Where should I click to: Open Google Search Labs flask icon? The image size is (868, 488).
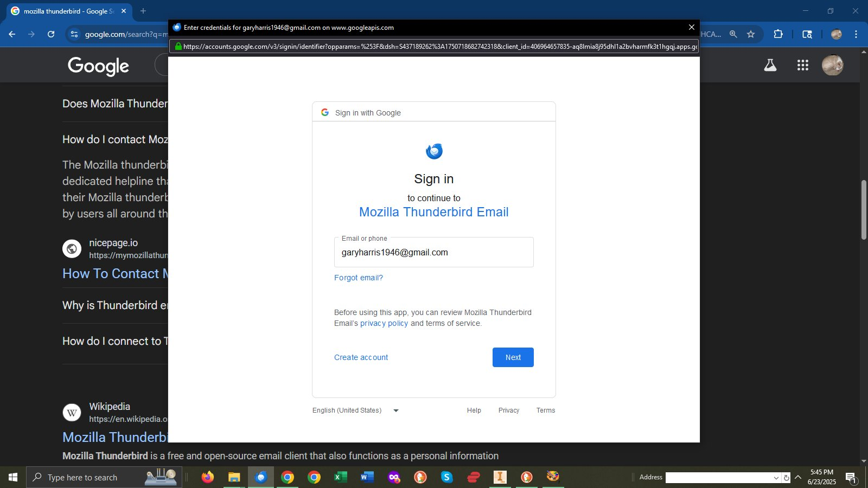770,65
